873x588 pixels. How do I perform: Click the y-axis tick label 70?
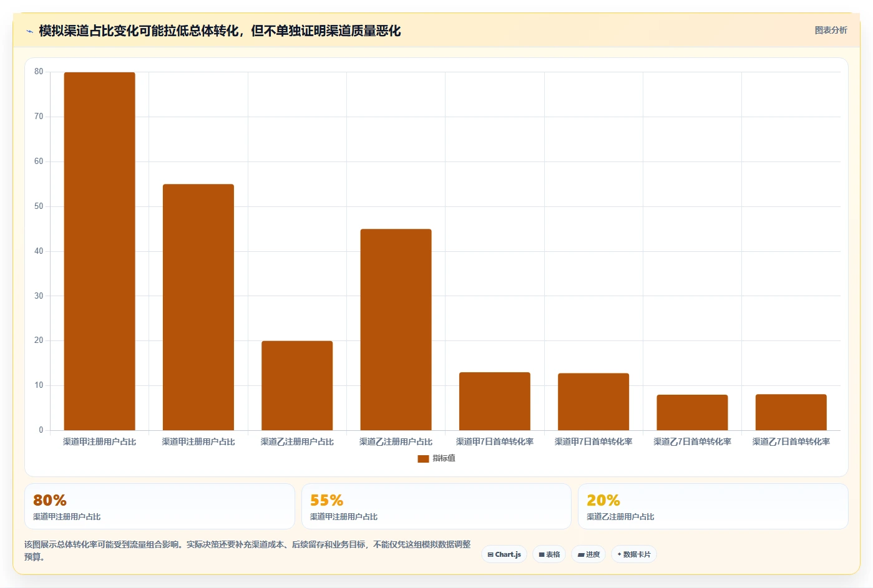coord(39,117)
